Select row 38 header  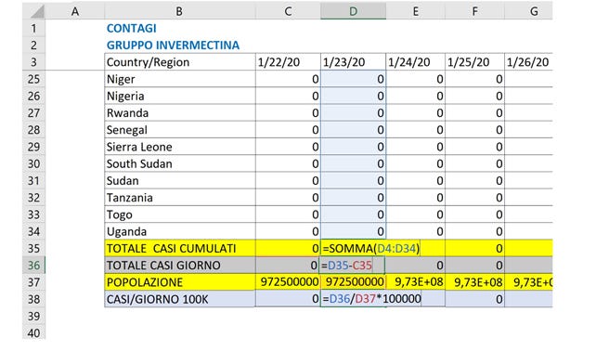coord(33,299)
